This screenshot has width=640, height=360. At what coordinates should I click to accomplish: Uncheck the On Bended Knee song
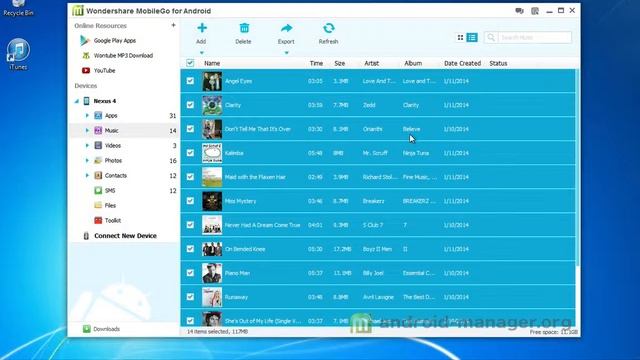coord(190,249)
